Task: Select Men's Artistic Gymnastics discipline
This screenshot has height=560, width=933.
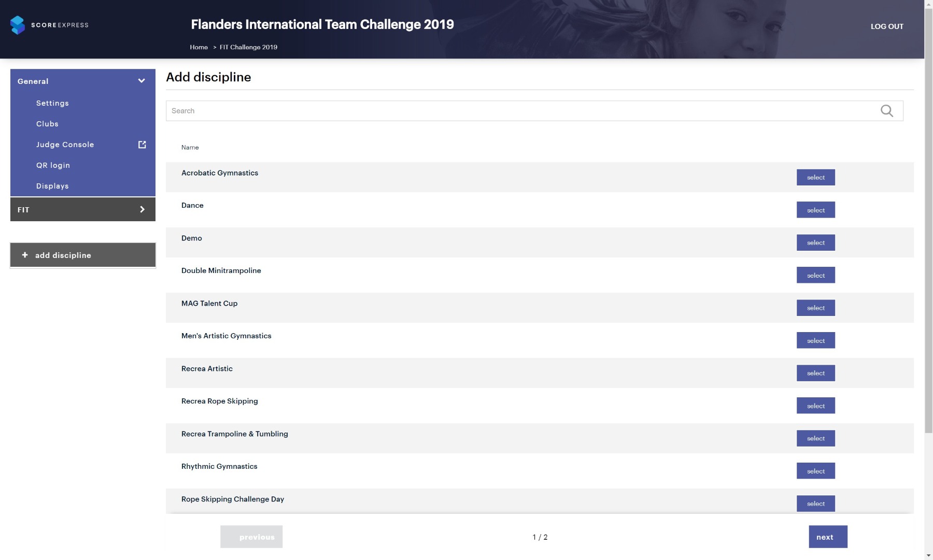Action: [x=816, y=340]
